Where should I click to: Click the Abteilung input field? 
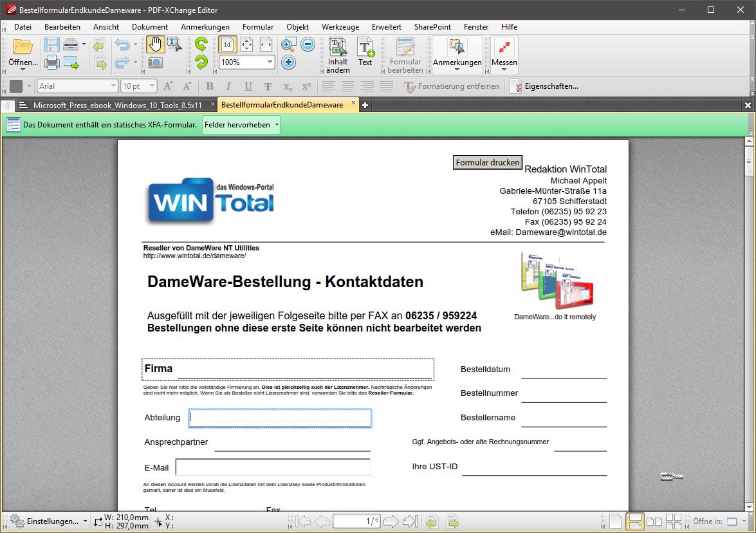[280, 418]
